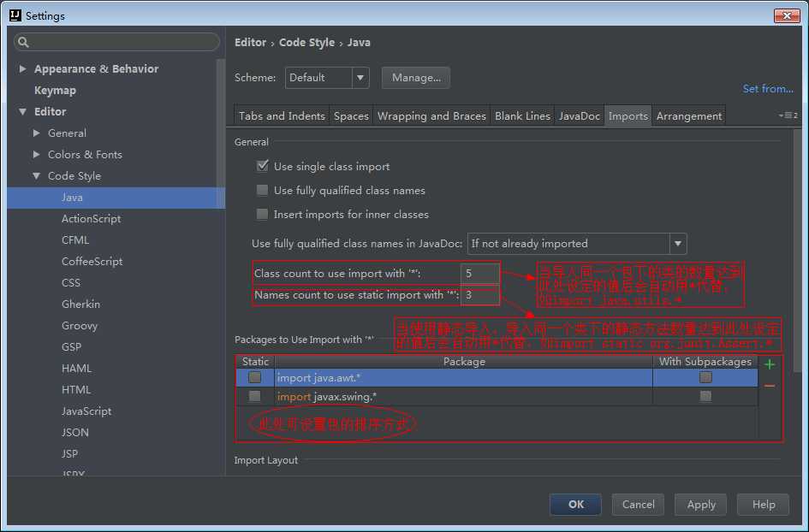Switch to the Arrangement tab

click(x=689, y=116)
